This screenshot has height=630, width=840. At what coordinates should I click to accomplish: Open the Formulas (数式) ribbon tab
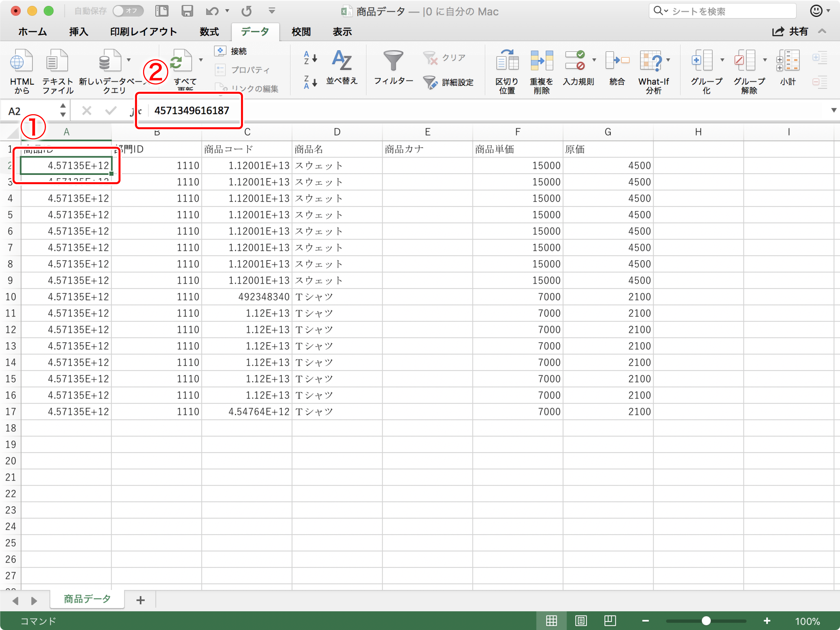coord(209,32)
